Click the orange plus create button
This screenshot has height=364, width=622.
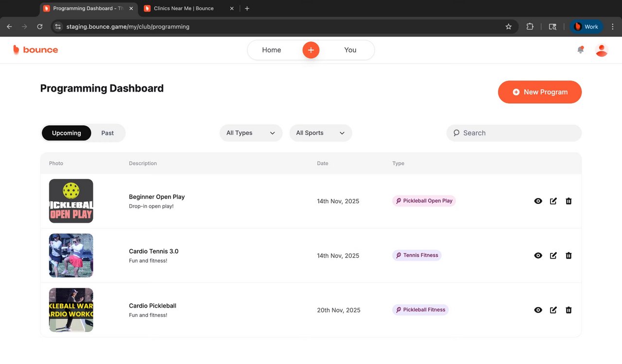[x=311, y=50]
